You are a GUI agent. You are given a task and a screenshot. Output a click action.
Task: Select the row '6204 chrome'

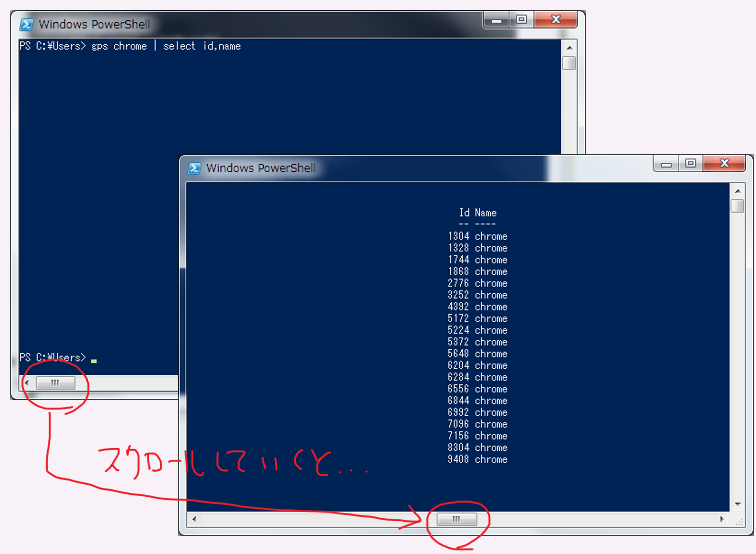point(478,365)
